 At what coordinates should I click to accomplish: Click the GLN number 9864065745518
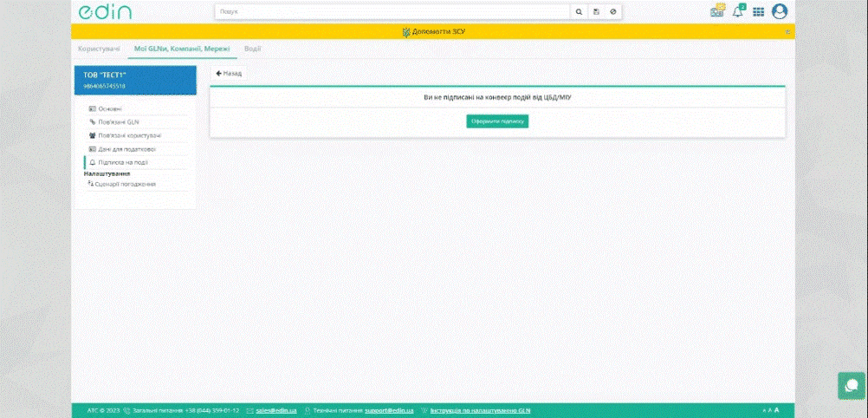pyautogui.click(x=104, y=87)
